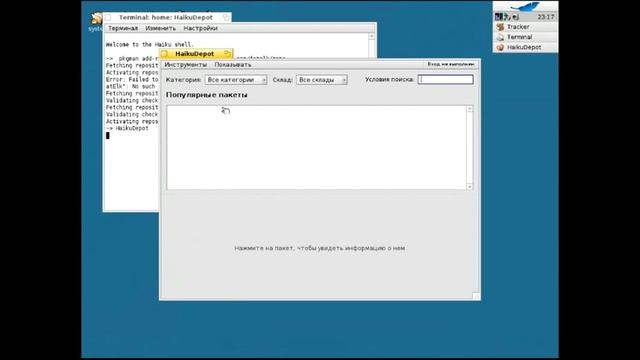Focus the Условия поиска search field
This screenshot has height=360, width=640.
pyautogui.click(x=445, y=80)
